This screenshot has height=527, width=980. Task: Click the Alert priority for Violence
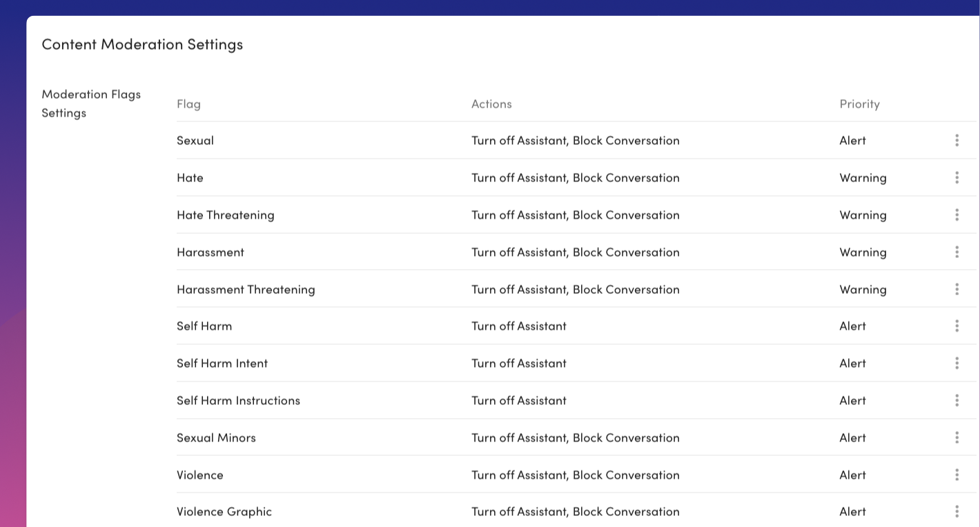pyautogui.click(x=852, y=475)
